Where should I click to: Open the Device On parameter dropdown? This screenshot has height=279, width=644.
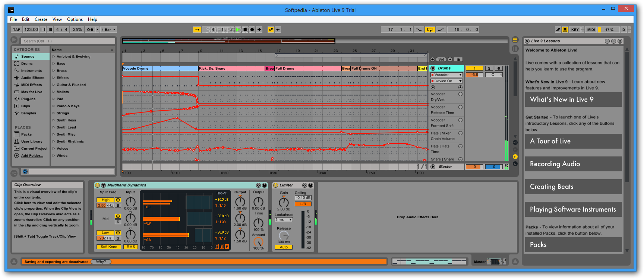coord(446,81)
